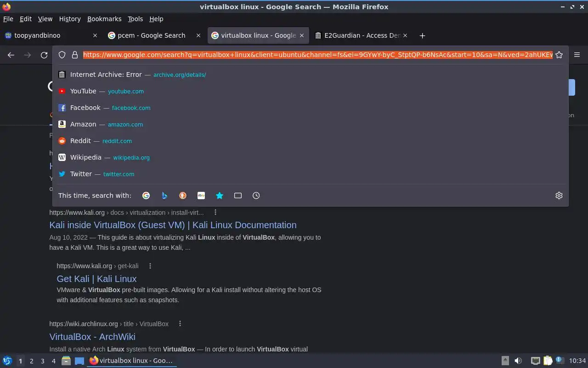Screen dimensions: 588x368
Task: Search in Bookmarks star icon
Action: (220, 195)
